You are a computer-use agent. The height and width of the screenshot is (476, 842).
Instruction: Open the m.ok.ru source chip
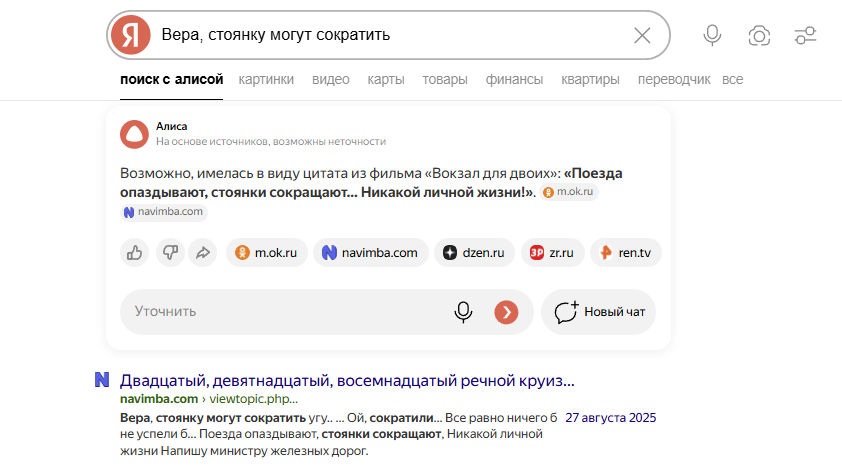(x=267, y=253)
